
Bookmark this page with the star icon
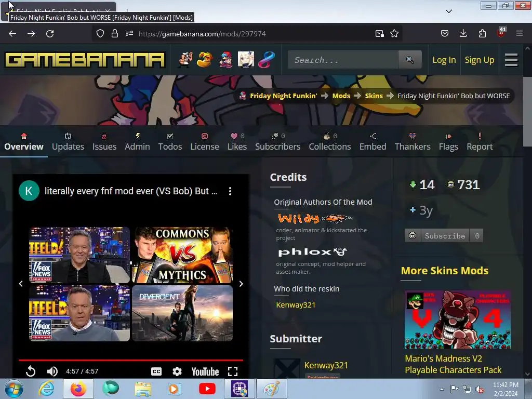(394, 34)
